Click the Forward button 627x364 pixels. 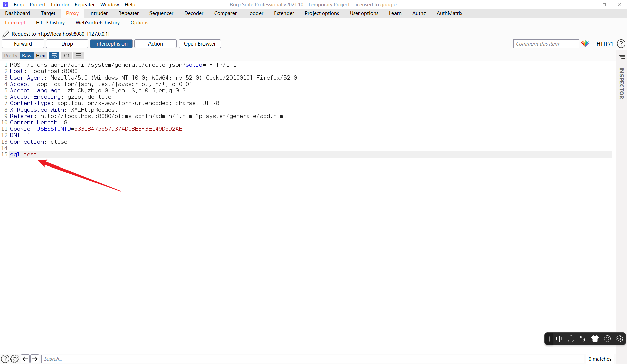[x=23, y=43]
